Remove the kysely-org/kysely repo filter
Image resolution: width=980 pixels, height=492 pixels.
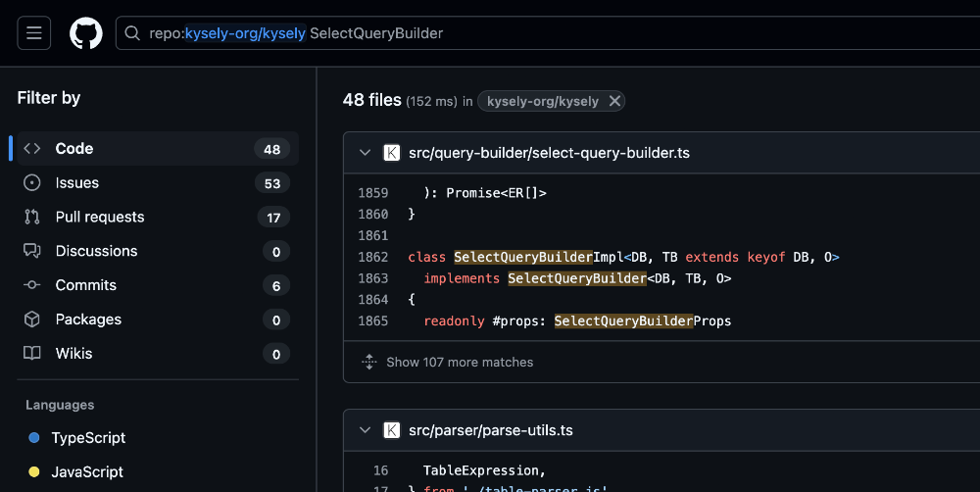tap(614, 101)
